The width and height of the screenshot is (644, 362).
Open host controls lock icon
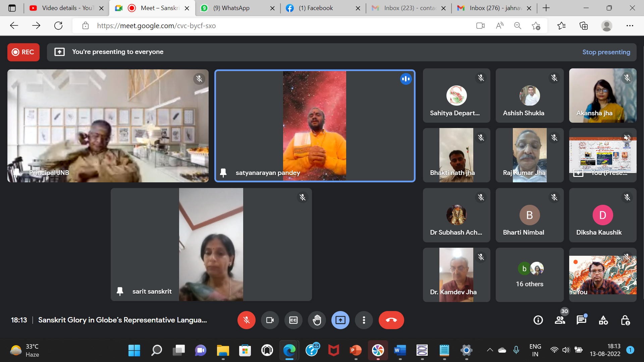pyautogui.click(x=625, y=320)
